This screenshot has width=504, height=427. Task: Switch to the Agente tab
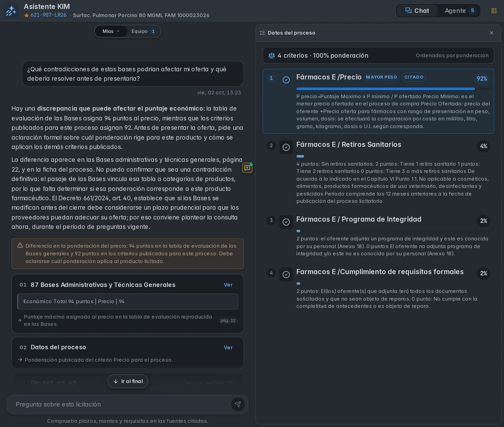point(460,11)
